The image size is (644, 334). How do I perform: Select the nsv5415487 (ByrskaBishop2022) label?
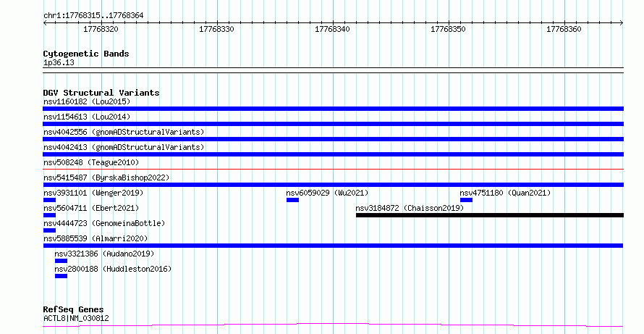click(x=106, y=178)
